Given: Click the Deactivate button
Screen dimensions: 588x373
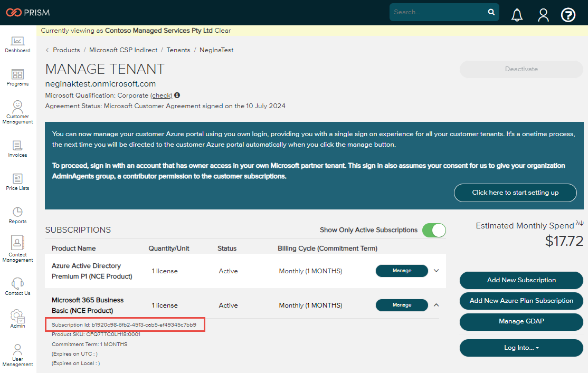Looking at the screenshot, I should 521,69.
